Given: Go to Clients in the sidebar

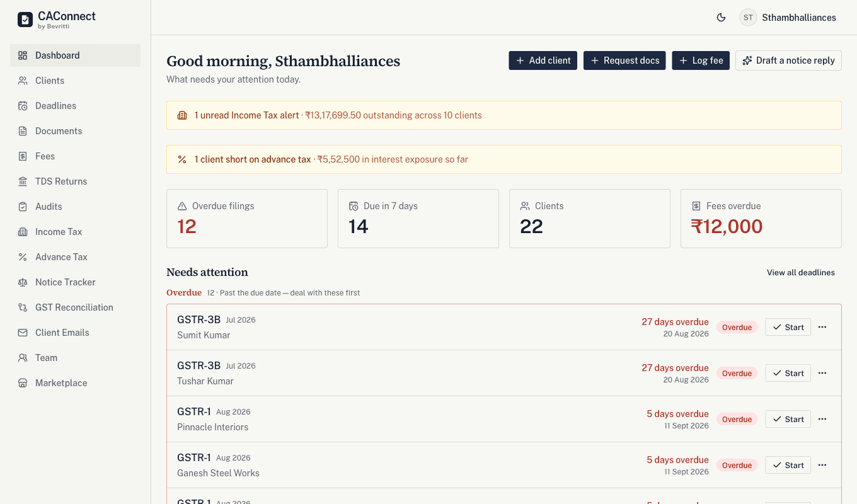Looking at the screenshot, I should (75, 81).
